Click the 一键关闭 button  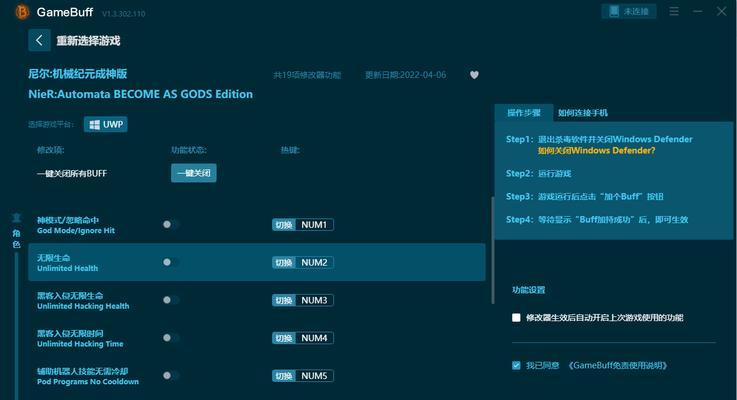194,173
